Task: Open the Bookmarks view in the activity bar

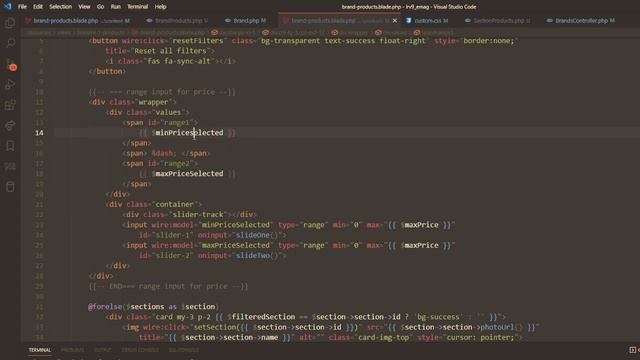Action: 10,146
